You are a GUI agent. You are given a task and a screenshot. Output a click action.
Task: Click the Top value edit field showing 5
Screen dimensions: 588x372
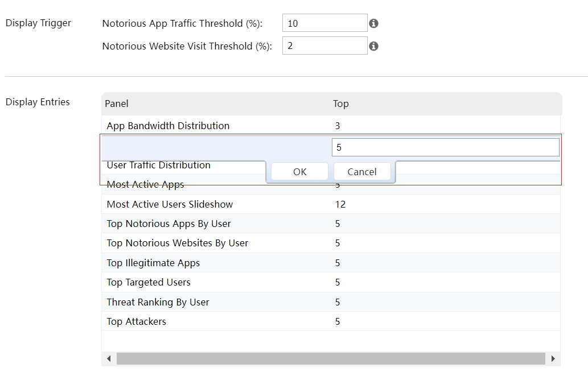(x=445, y=147)
